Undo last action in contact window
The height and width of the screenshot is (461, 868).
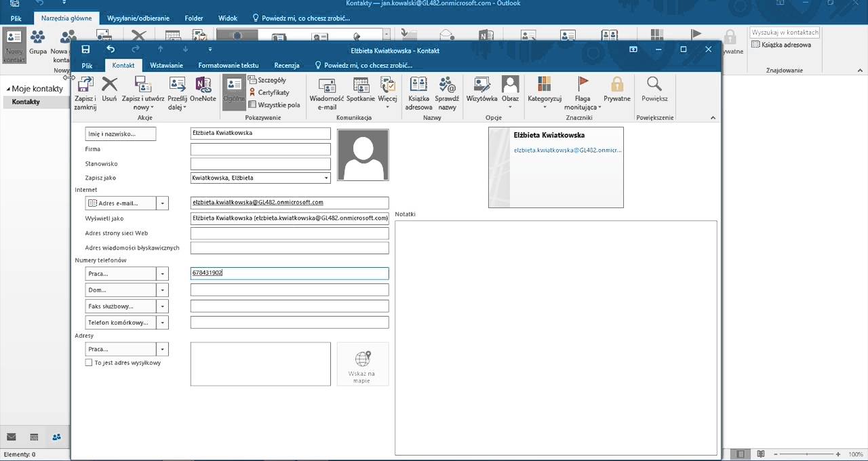click(x=111, y=49)
